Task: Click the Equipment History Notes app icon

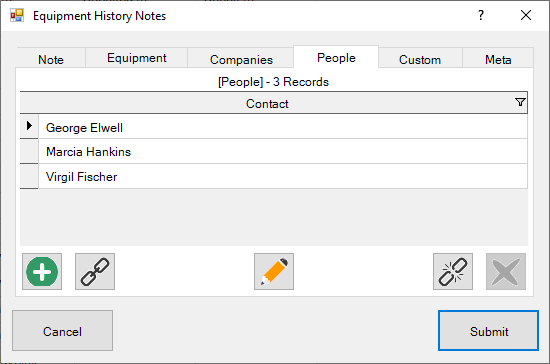Action: click(17, 15)
